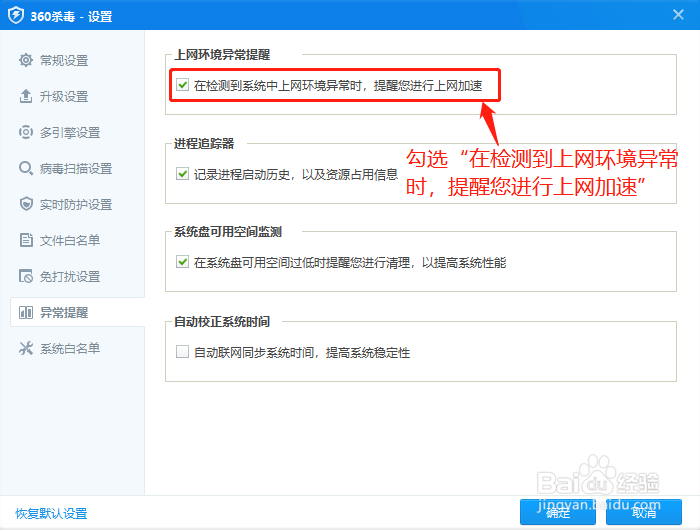The width and height of the screenshot is (700, 530).
Task: Click the upload arrow icon for 升级设置
Action: tap(26, 96)
